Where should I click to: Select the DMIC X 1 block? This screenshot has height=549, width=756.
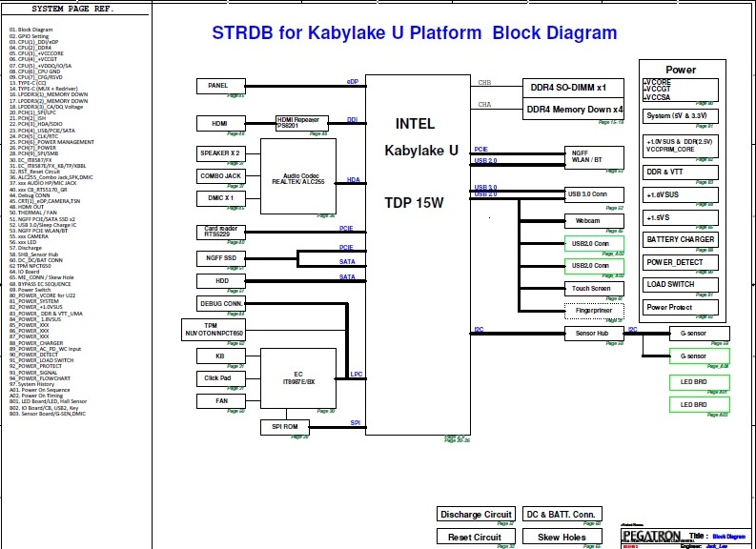coord(221,198)
